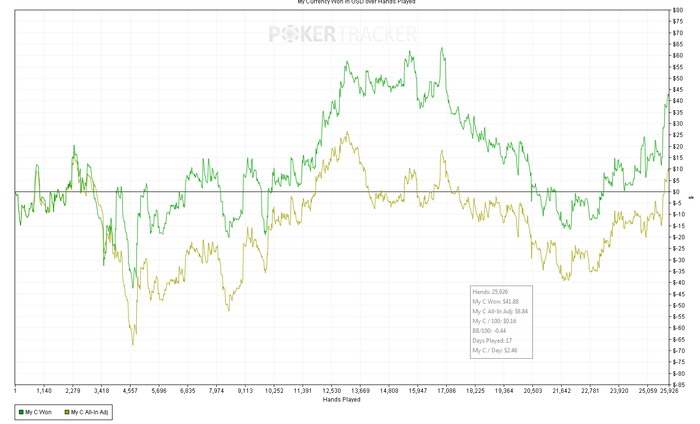The image size is (700, 424).
Task: Click the $-50 y-axis label
Action: coord(678,305)
